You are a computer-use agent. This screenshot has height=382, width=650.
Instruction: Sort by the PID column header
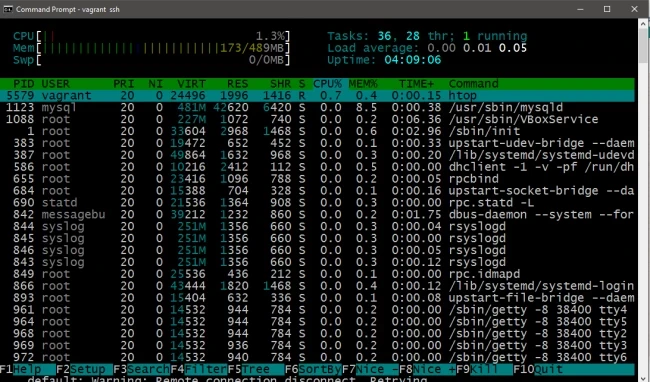pos(24,84)
